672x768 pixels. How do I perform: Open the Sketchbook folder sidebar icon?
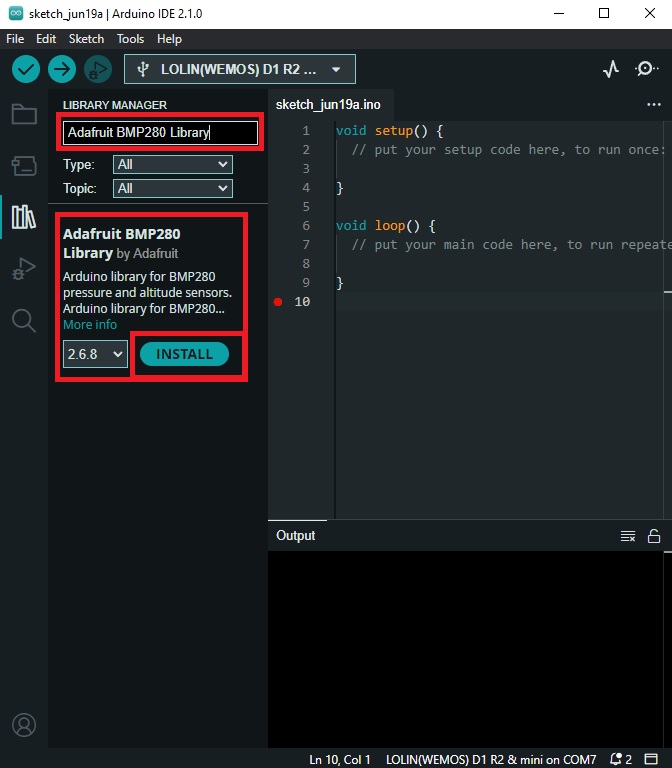pyautogui.click(x=24, y=114)
